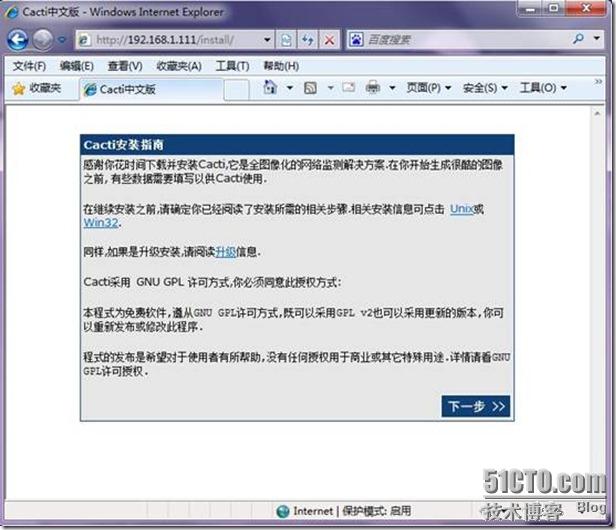Click the Internet Explorer icon in title bar
The image size is (616, 530).
(x=12, y=12)
